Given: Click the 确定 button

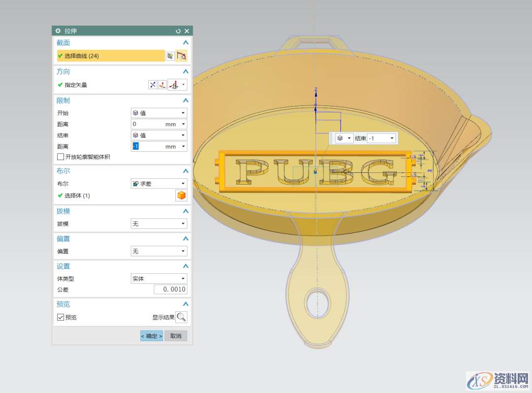Looking at the screenshot, I should click(x=152, y=336).
